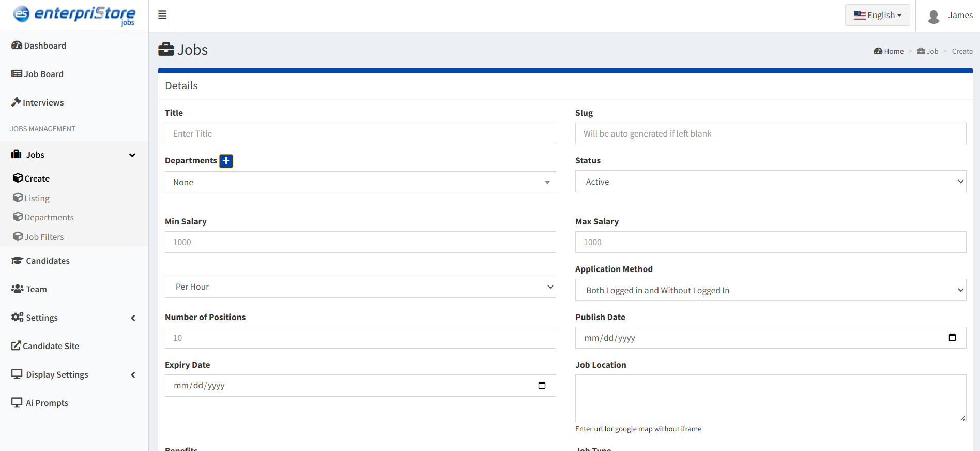Open the English language dropdown

coord(877,15)
